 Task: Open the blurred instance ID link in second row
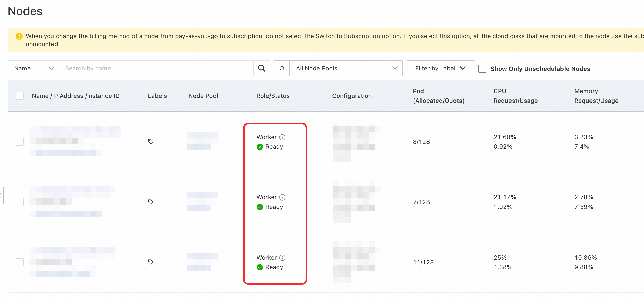[x=66, y=214]
